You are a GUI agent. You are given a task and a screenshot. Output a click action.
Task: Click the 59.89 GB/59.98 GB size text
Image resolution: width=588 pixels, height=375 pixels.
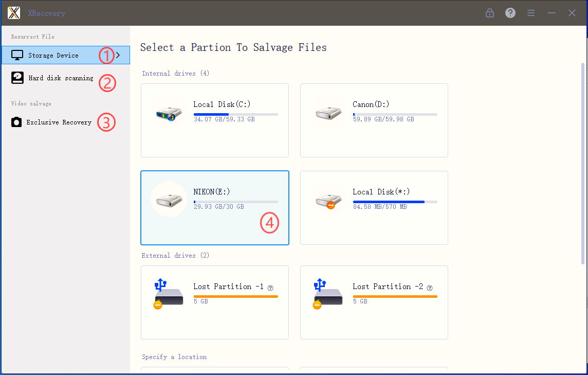(383, 119)
